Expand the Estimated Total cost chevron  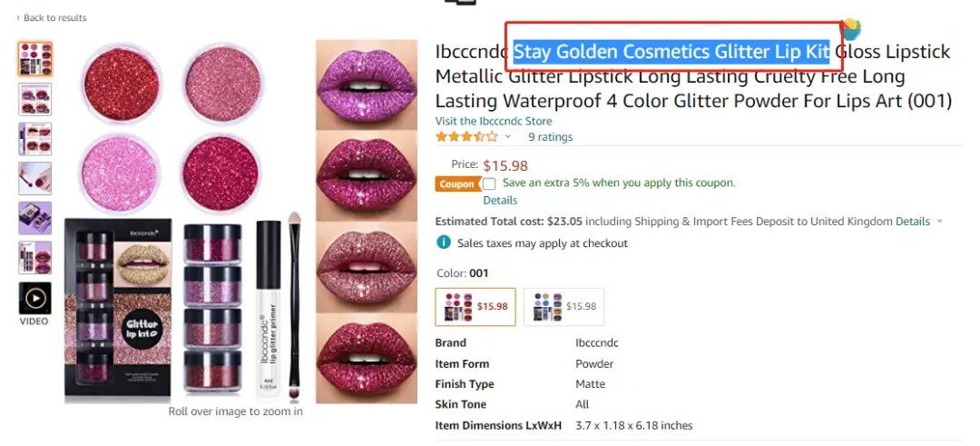[939, 222]
